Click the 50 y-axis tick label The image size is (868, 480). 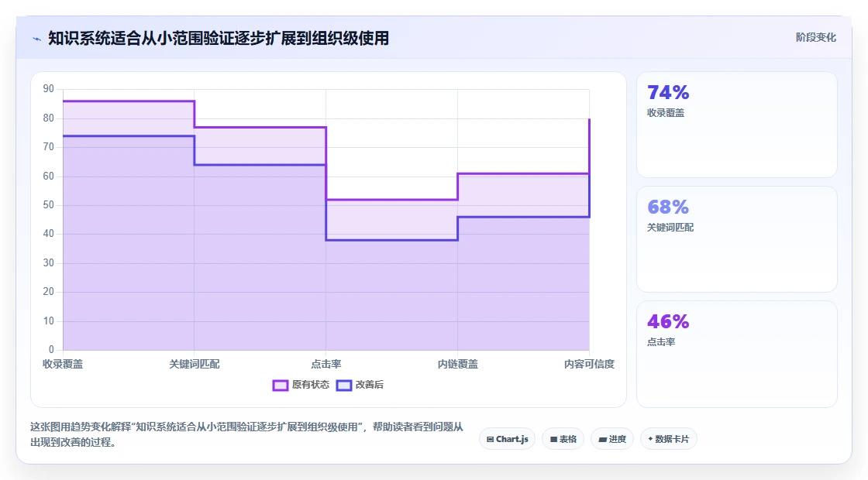(x=49, y=205)
